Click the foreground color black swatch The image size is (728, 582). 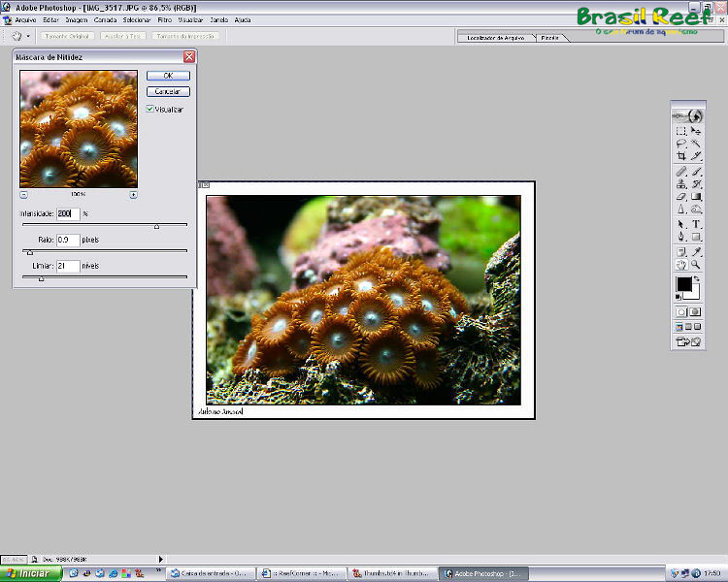coord(683,285)
